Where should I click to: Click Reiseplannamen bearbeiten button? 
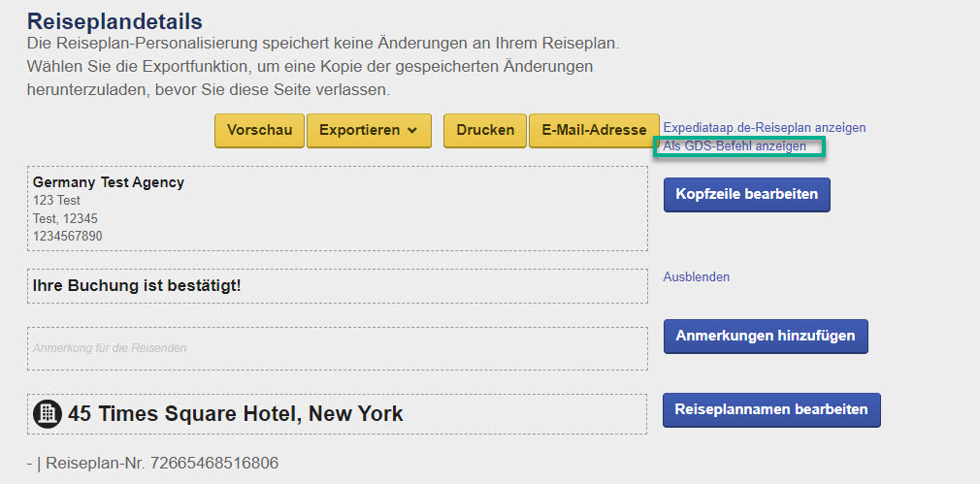771,409
